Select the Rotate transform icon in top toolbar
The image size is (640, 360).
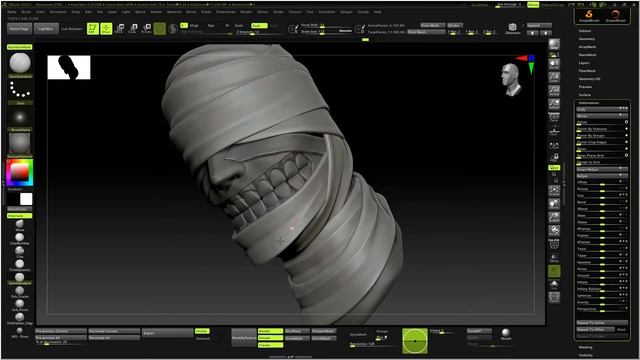click(x=146, y=29)
